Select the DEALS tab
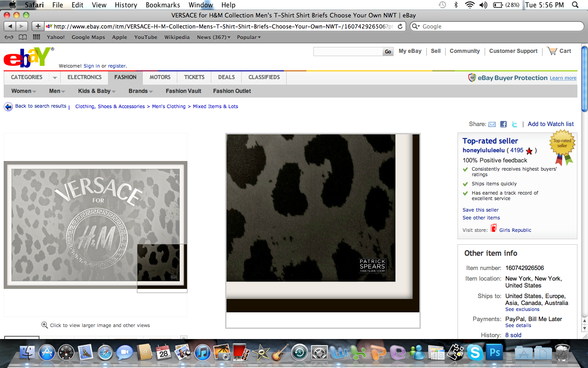Image resolution: width=588 pixels, height=368 pixels. tap(226, 77)
